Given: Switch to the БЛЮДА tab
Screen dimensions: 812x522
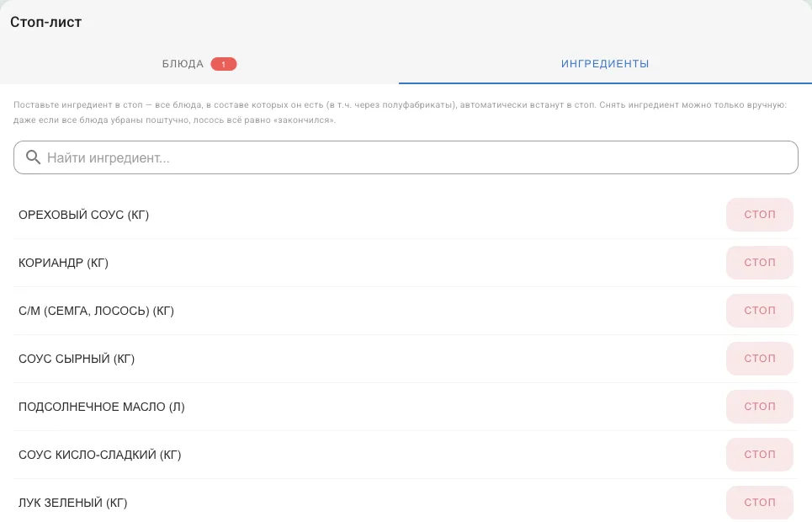Looking at the screenshot, I should point(199,64).
